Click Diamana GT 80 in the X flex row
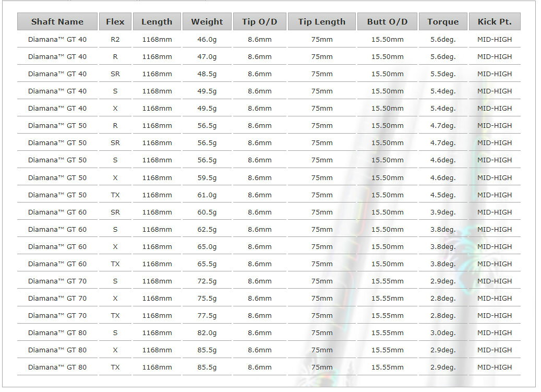This screenshot has width=541, height=392. pos(57,350)
